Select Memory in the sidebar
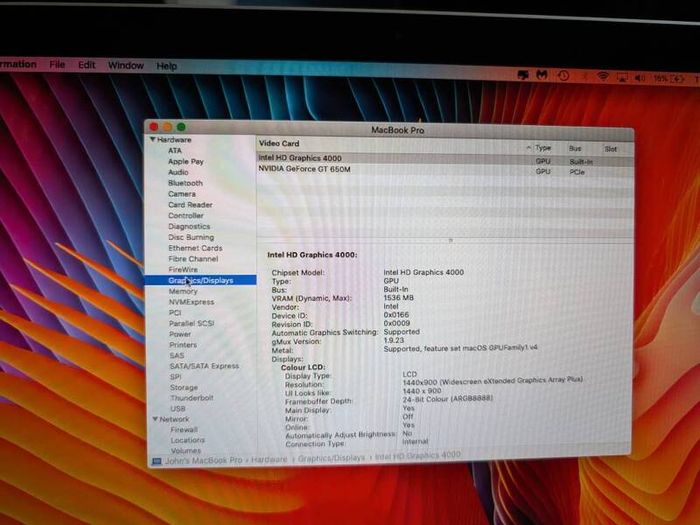 tap(183, 291)
